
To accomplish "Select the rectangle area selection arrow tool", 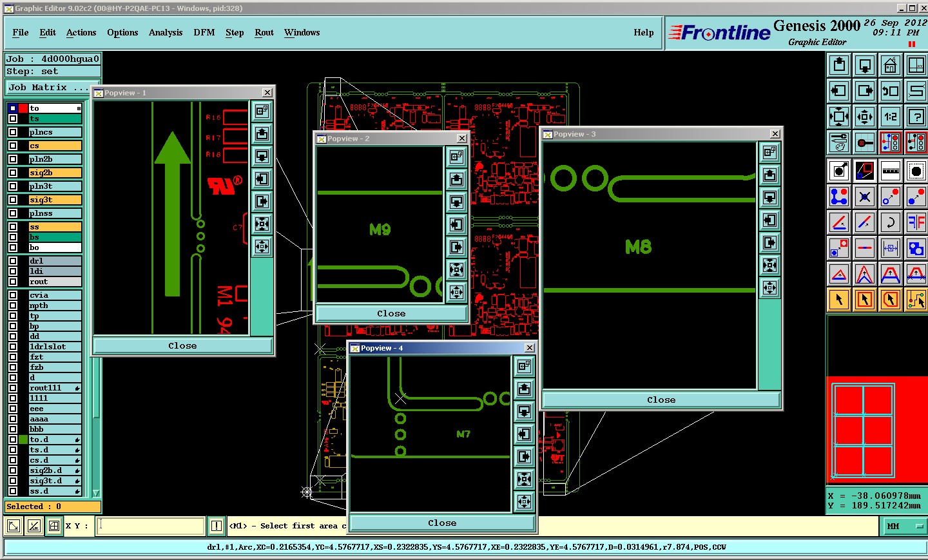I will (865, 300).
